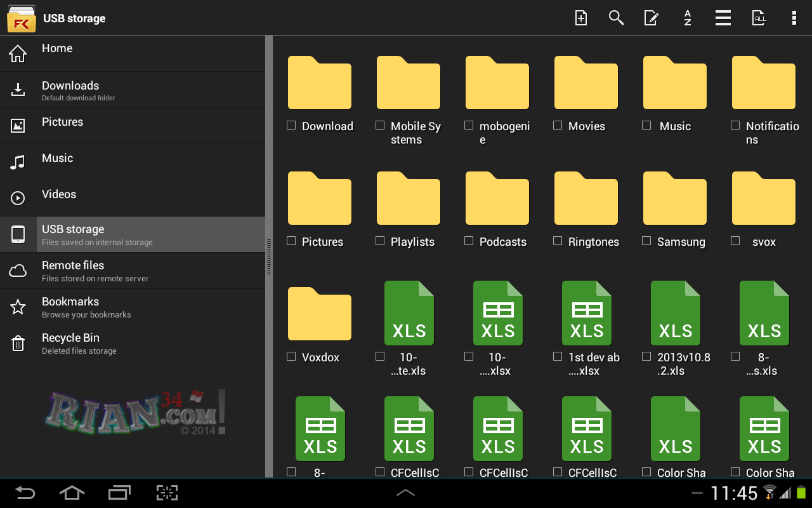Tap the Wi-Fi status icon
The width and height of the screenshot is (812, 508).
[x=770, y=492]
